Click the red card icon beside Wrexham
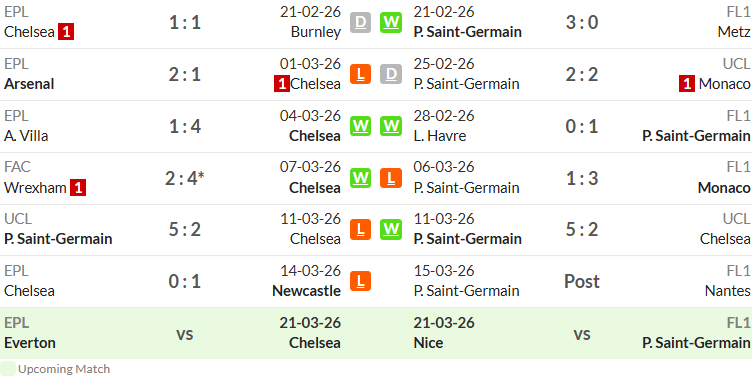 78,188
